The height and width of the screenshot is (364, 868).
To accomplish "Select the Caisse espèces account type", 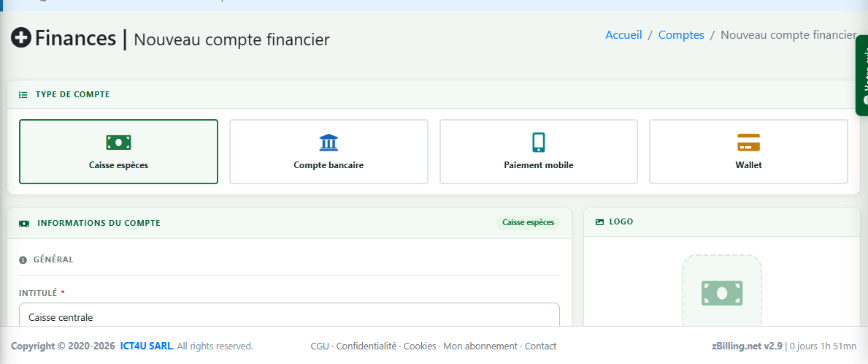I will point(118,151).
